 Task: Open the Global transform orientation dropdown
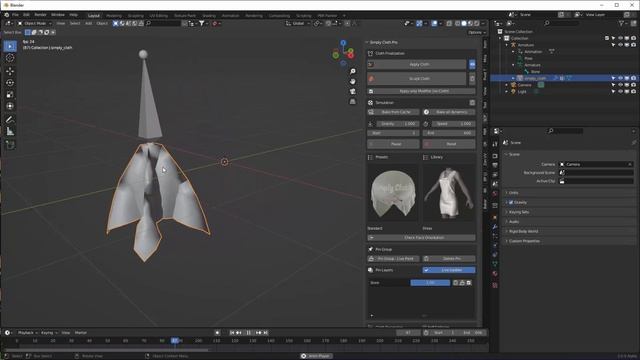pyautogui.click(x=298, y=23)
